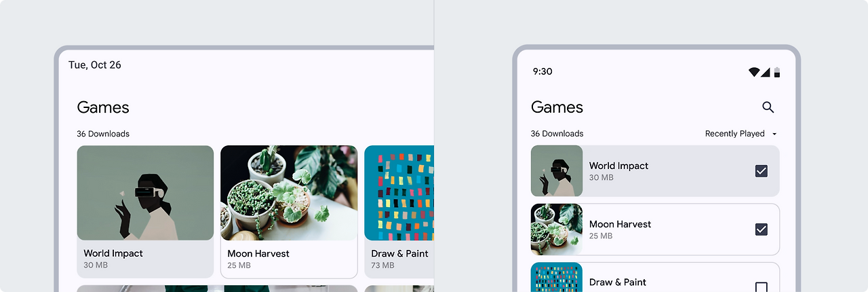Uncheck the World Impact checkbox
The width and height of the screenshot is (868, 292).
(762, 171)
